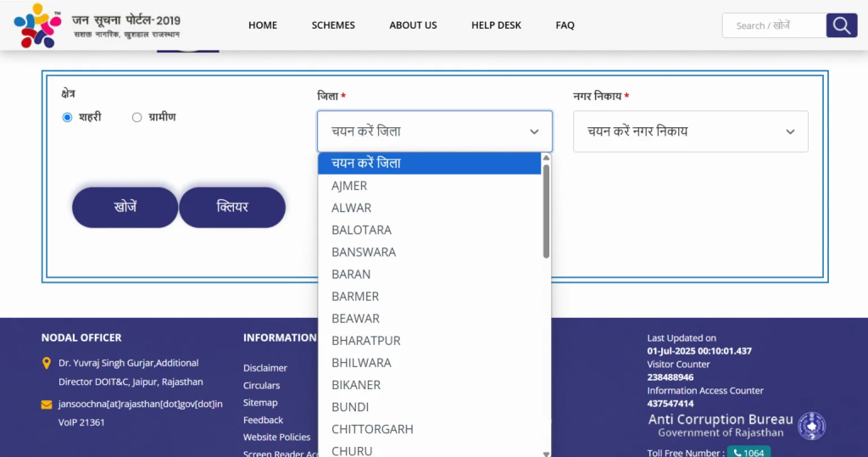Pick AJMER in the district list
The width and height of the screenshot is (868, 457).
(349, 186)
